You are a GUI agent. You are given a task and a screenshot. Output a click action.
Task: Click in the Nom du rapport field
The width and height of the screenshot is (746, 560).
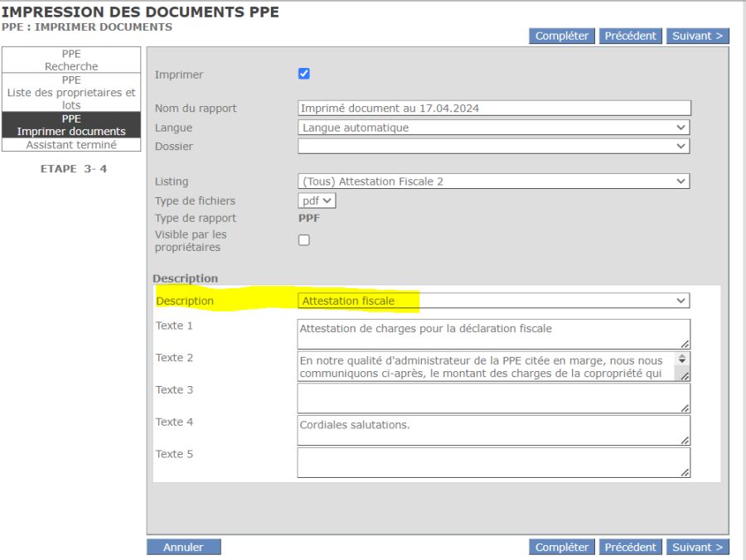[x=493, y=109]
